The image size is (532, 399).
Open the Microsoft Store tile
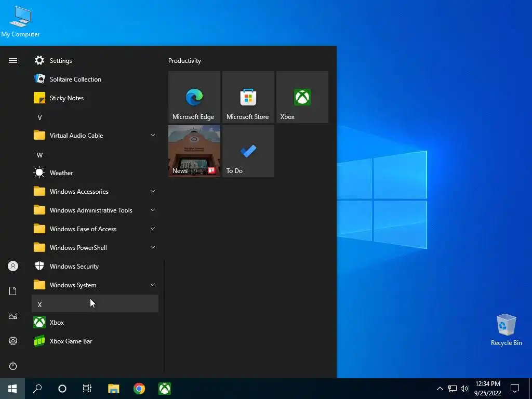tap(248, 97)
